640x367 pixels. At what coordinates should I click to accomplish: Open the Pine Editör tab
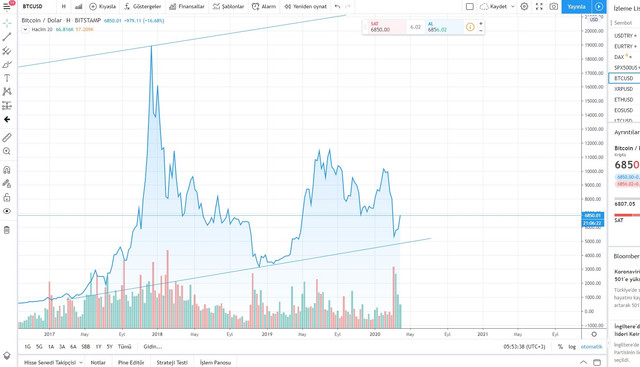point(131,363)
